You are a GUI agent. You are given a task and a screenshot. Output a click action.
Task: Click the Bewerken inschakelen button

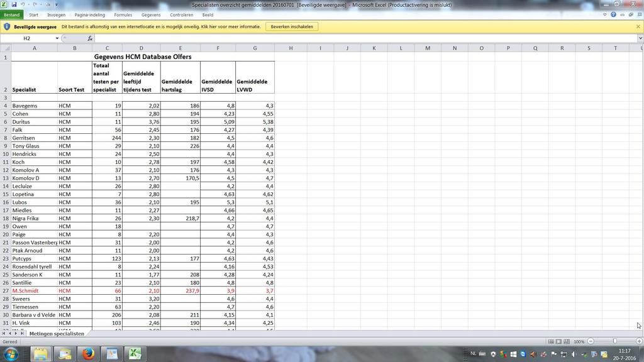[292, 26]
